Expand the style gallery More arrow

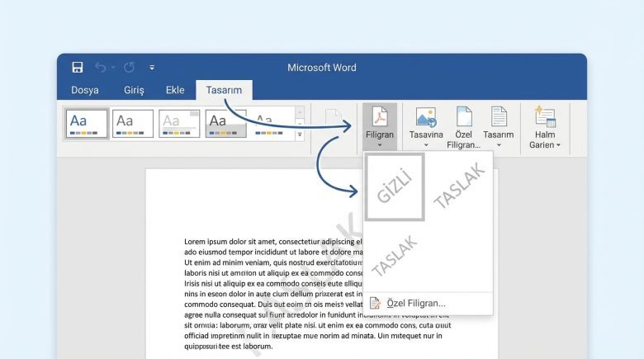(x=300, y=135)
